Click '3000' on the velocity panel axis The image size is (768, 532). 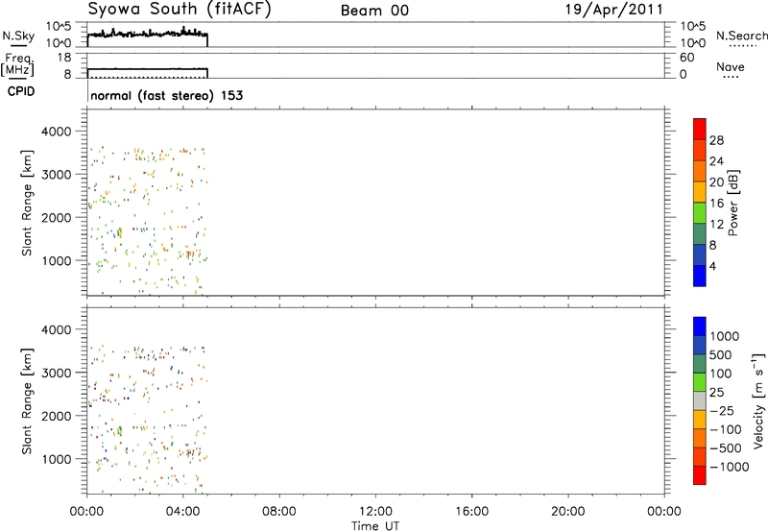[x=57, y=373]
